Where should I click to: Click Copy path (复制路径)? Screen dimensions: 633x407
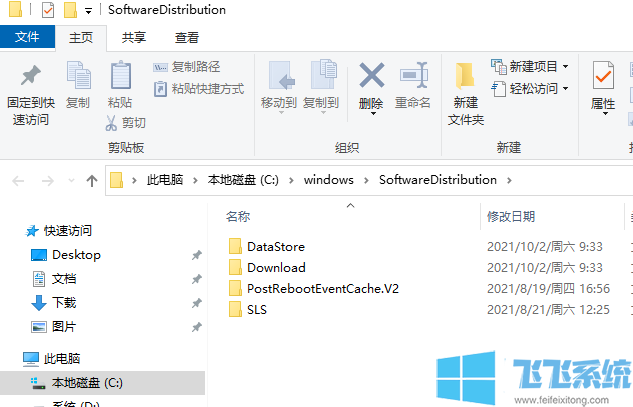pos(187,67)
